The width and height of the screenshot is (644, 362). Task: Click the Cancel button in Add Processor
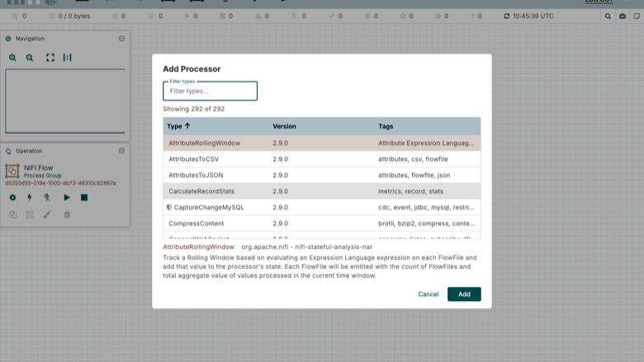click(x=428, y=294)
